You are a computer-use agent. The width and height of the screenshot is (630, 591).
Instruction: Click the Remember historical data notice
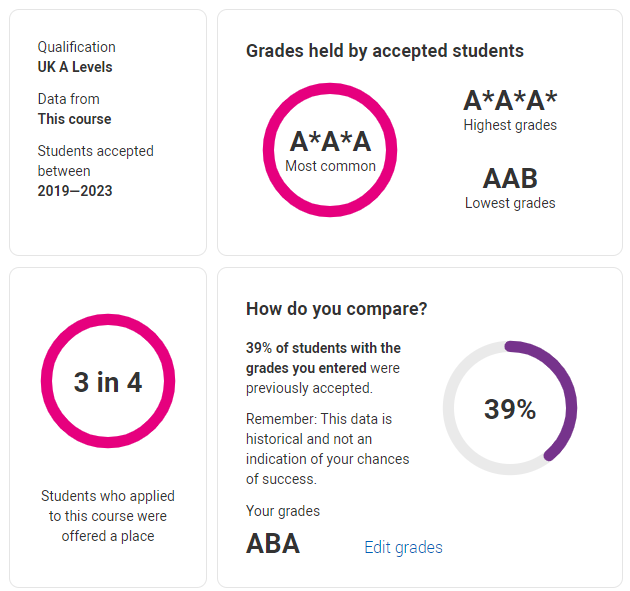click(327, 448)
